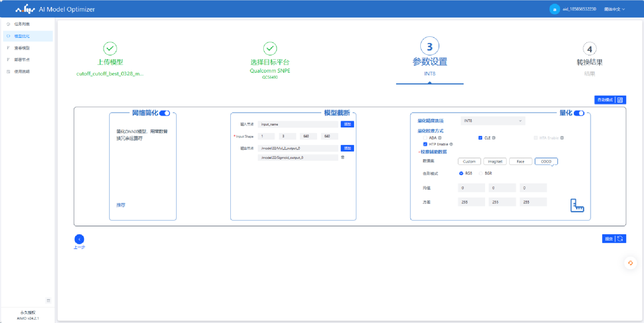Click the account name aid_185856532230
Viewport: 644px width, 323px height.
(579, 9)
